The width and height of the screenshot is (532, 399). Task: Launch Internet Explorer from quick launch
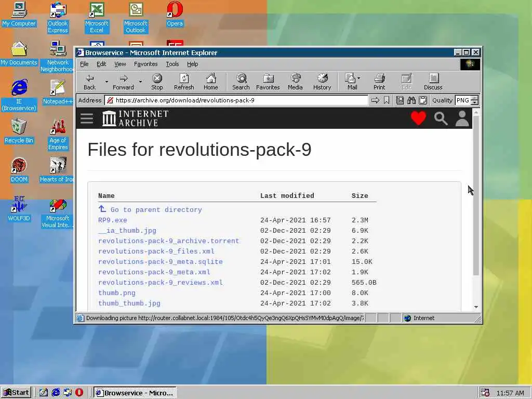click(x=56, y=393)
